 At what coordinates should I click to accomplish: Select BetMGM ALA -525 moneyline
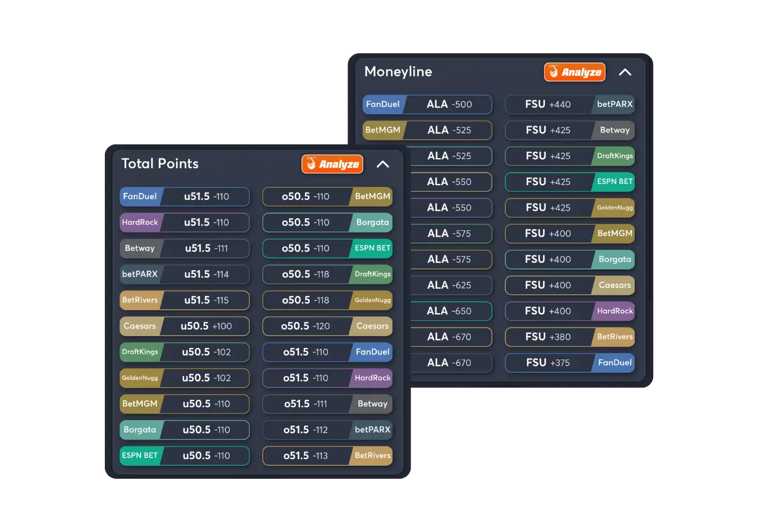tap(427, 130)
